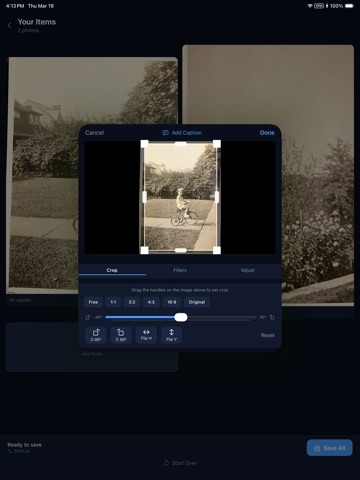Click the Your Items title
The width and height of the screenshot is (360, 480).
pos(37,22)
